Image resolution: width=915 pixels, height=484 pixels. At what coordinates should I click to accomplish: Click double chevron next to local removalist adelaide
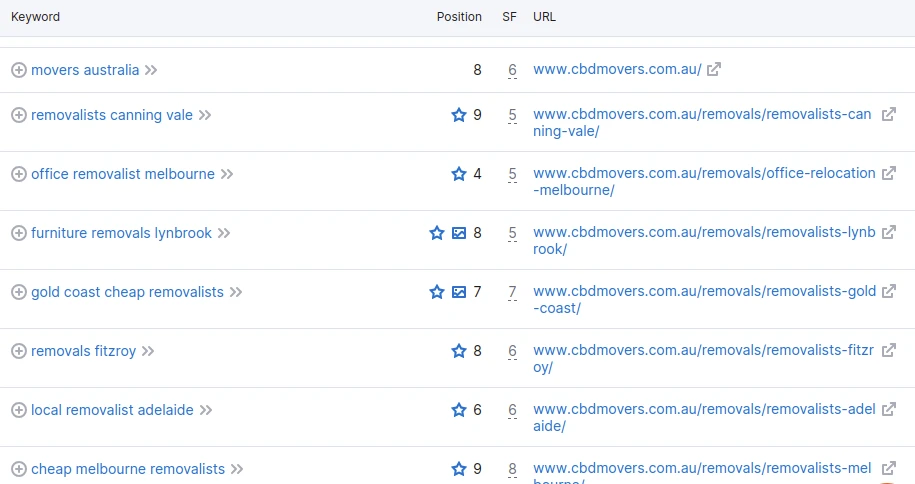pyautogui.click(x=206, y=410)
